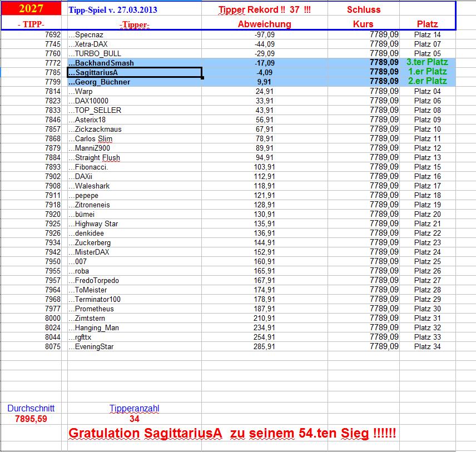Select the '...Waleshark' tipper cell
Screen dimensions: 476x452
pyautogui.click(x=134, y=186)
